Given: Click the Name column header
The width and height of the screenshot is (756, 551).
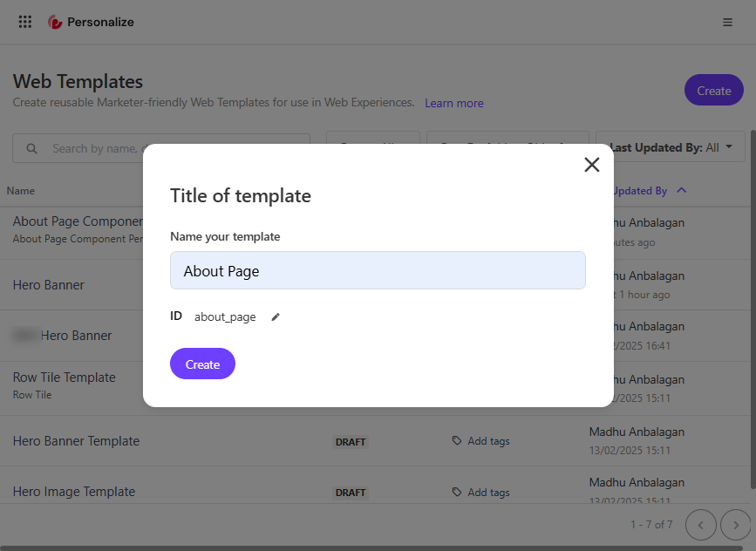Looking at the screenshot, I should (x=21, y=191).
